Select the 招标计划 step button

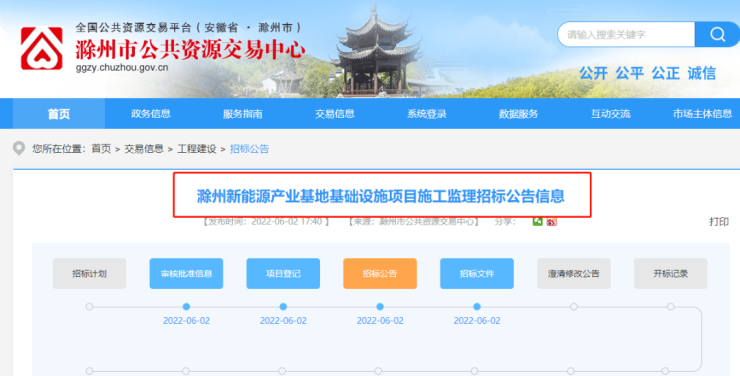tap(89, 274)
